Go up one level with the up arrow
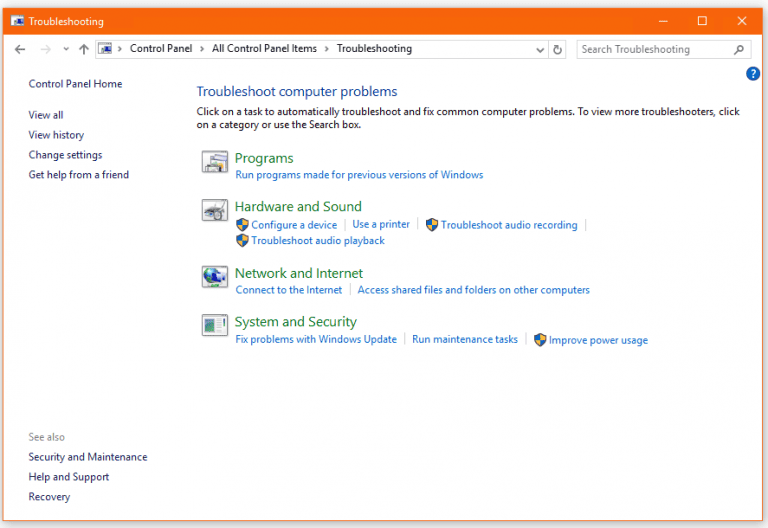Image resolution: width=768 pixels, height=528 pixels. (x=84, y=49)
